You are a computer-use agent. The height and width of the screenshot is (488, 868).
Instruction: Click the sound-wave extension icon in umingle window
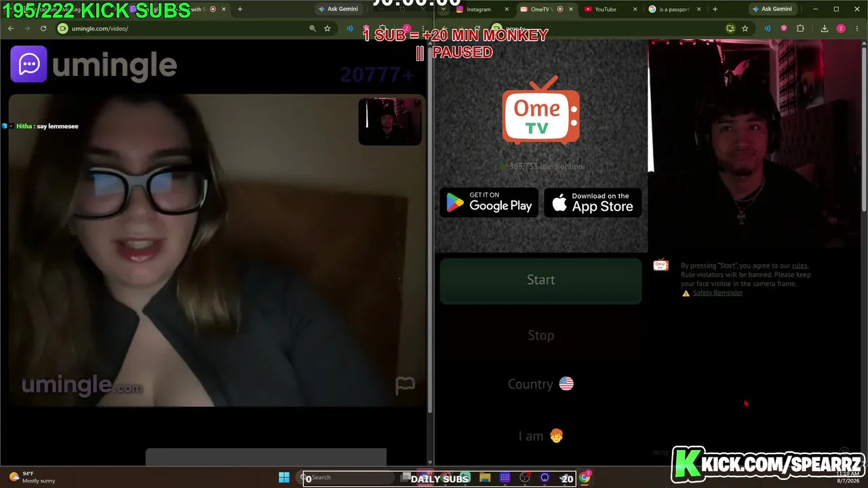click(x=350, y=28)
